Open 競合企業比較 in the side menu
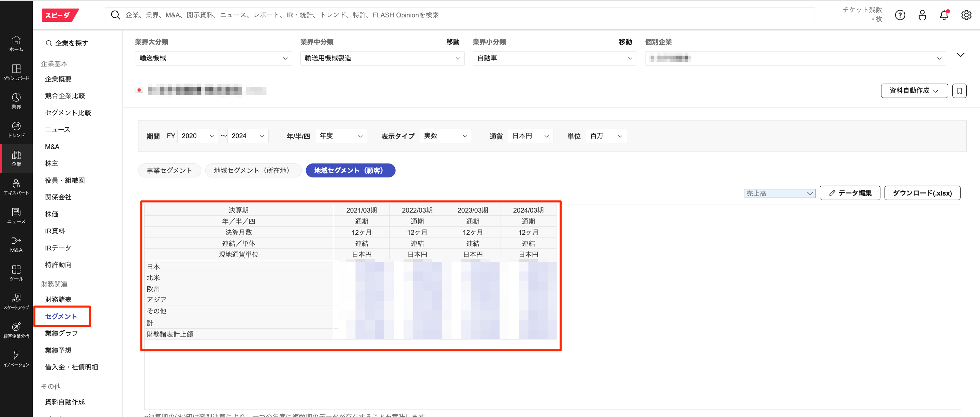The height and width of the screenshot is (417, 980). pyautogui.click(x=65, y=96)
